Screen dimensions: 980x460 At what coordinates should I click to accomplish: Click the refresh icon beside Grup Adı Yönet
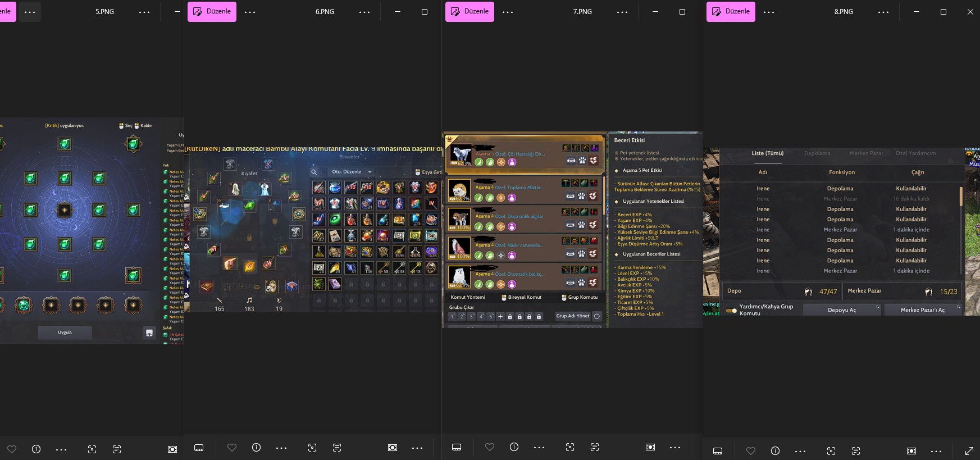pos(597,316)
